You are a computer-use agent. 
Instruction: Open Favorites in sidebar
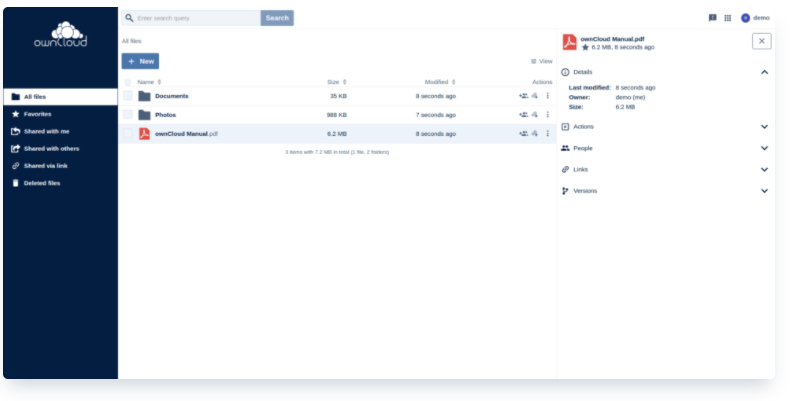(61, 114)
